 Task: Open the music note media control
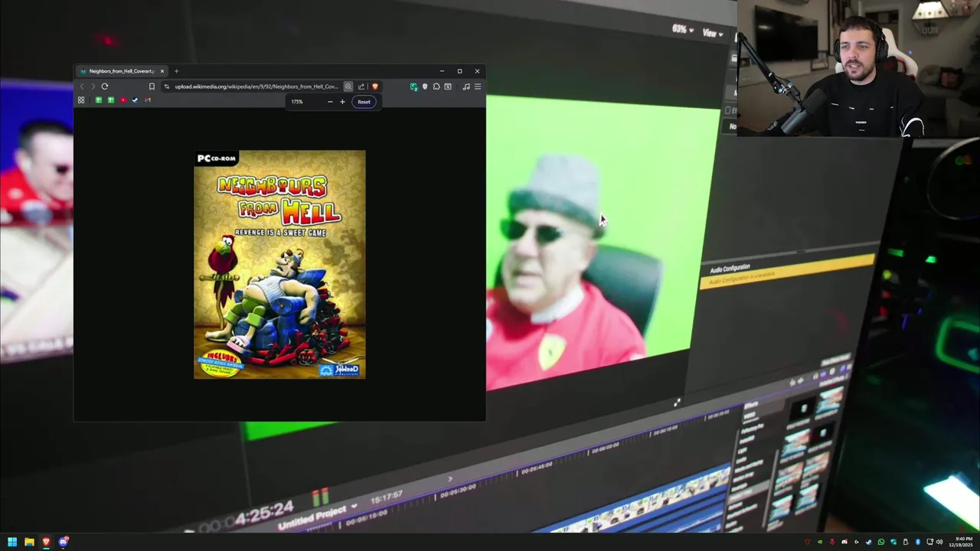(x=466, y=86)
